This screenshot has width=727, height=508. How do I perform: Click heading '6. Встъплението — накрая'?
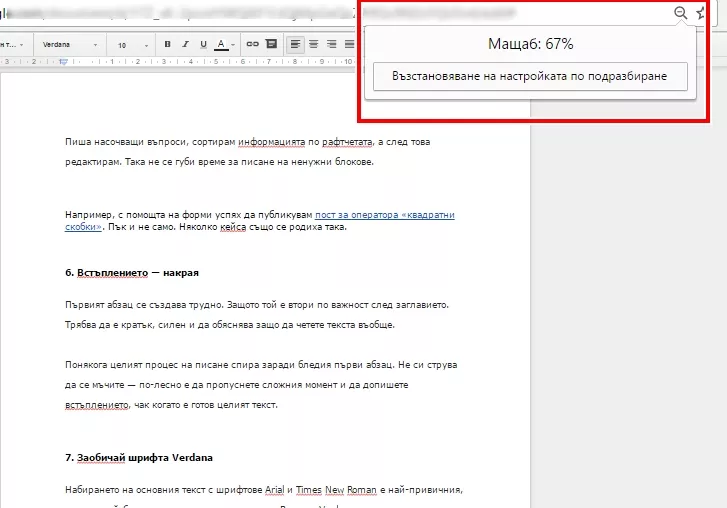[132, 273]
